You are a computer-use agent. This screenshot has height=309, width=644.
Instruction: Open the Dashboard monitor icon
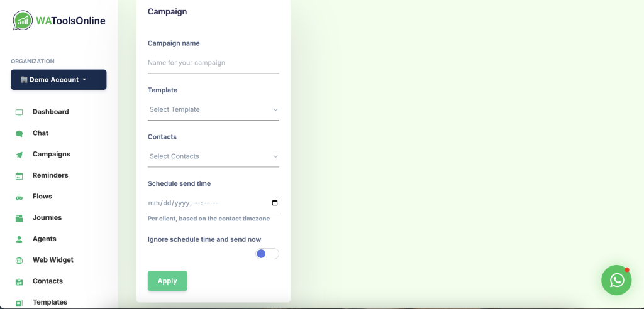tap(19, 112)
